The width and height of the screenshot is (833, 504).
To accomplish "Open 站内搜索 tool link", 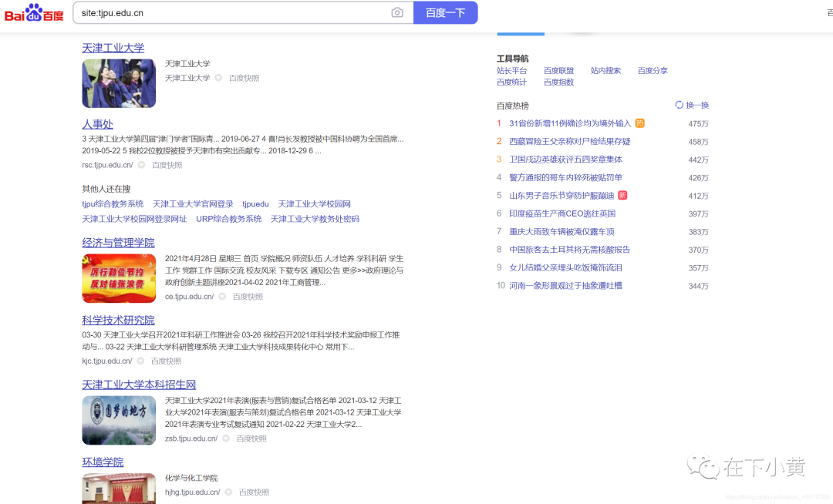I will click(x=605, y=71).
